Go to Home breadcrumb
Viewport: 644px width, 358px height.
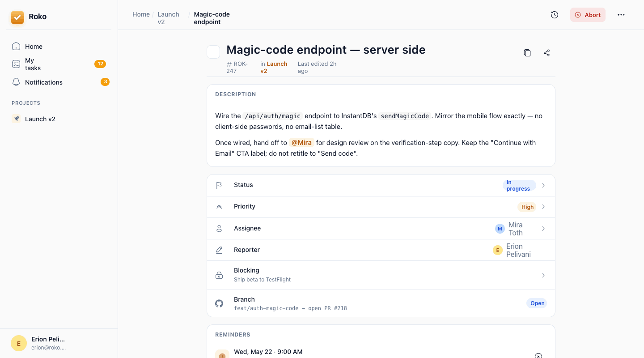point(141,14)
